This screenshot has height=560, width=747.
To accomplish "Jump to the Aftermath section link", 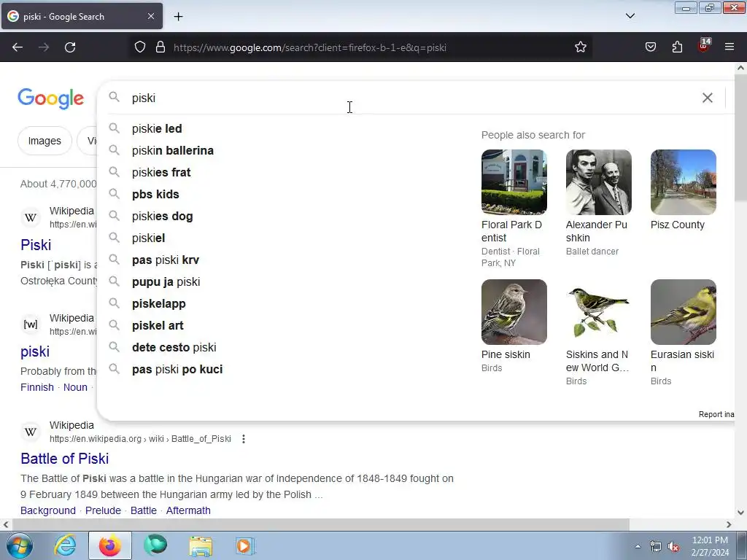I will click(188, 510).
